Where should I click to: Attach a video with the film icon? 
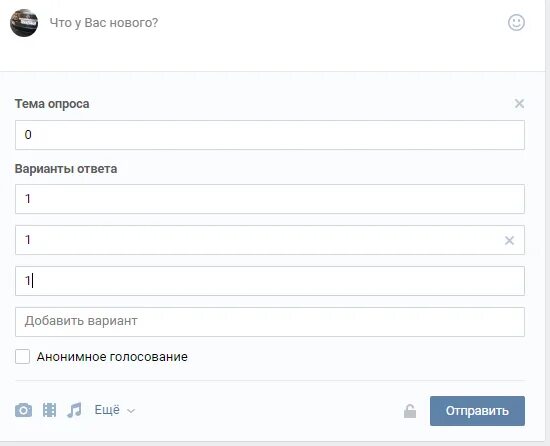pos(49,410)
